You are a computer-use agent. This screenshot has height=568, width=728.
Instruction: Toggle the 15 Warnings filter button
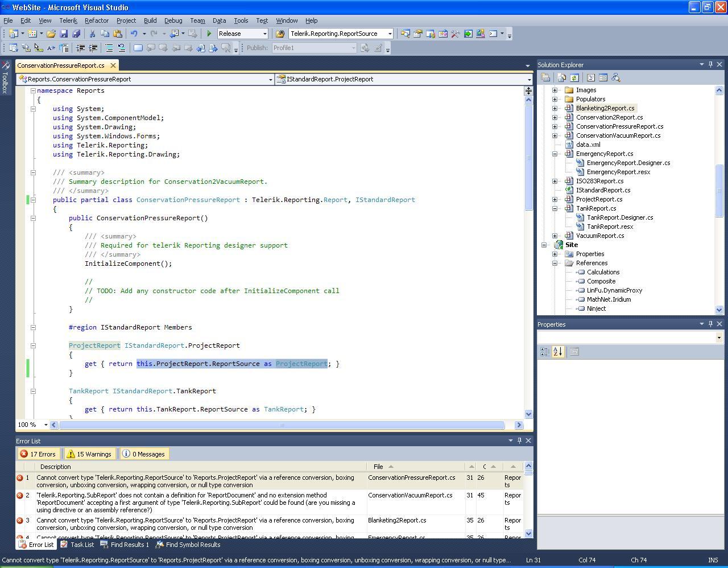pyautogui.click(x=89, y=454)
